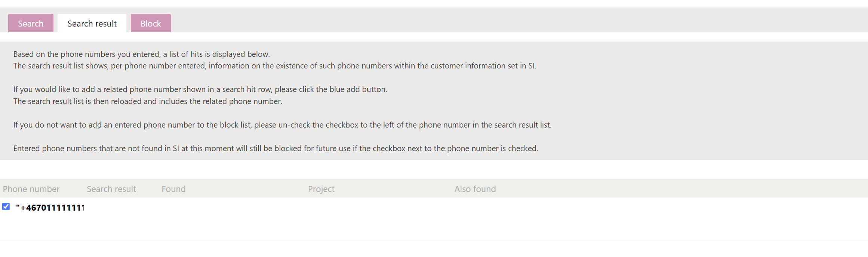Click the line starting "Entered phone numbers that are not found"
The width and height of the screenshot is (868, 257).
coord(276,149)
